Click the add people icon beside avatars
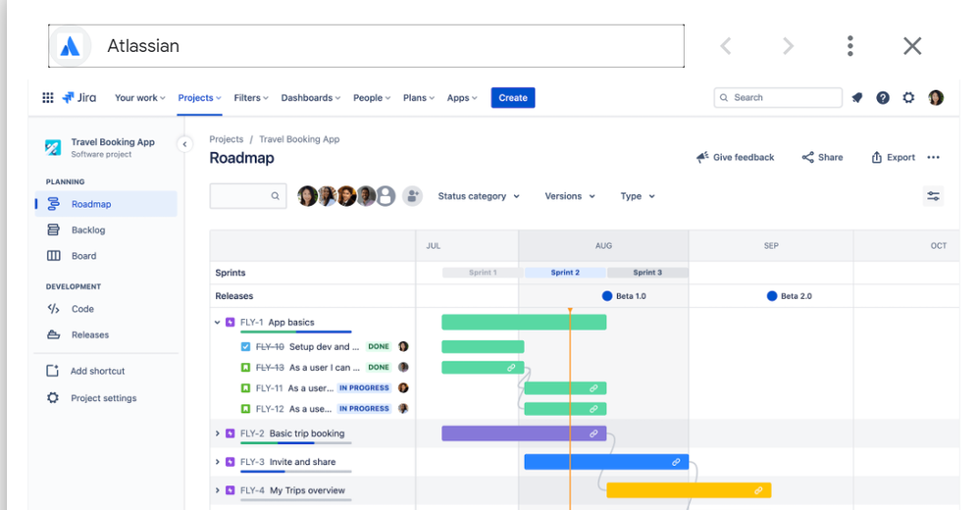 (412, 196)
